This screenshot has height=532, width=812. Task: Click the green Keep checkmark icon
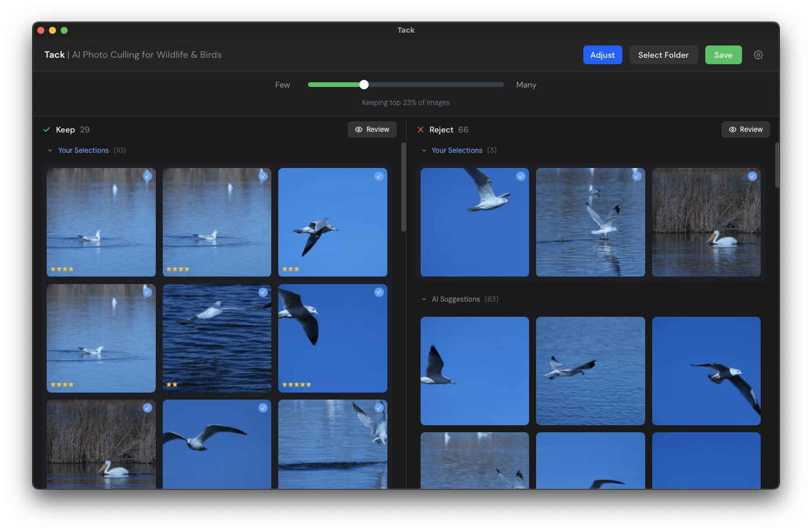(47, 129)
